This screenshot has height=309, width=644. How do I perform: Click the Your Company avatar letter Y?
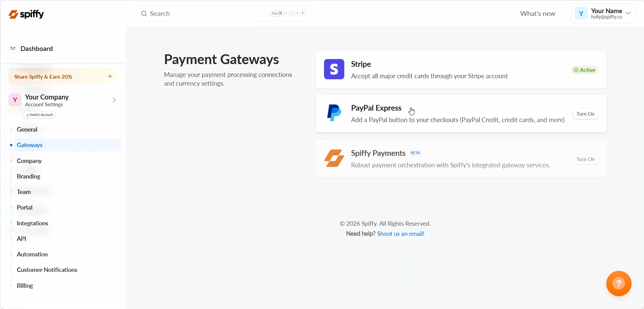click(x=15, y=100)
